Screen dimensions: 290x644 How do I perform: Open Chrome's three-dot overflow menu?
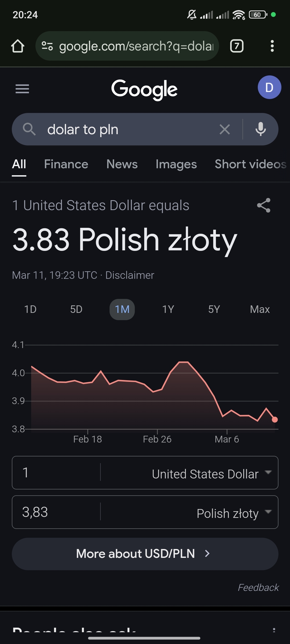272,46
